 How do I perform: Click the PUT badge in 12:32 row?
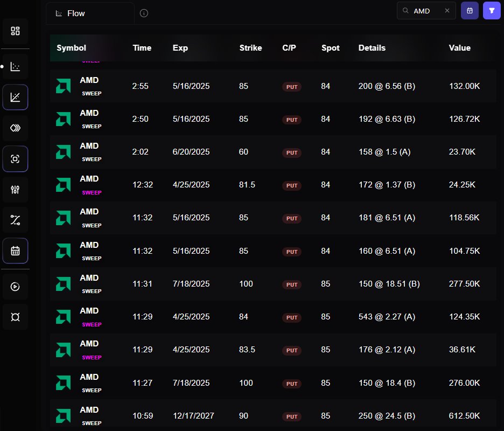[292, 185]
